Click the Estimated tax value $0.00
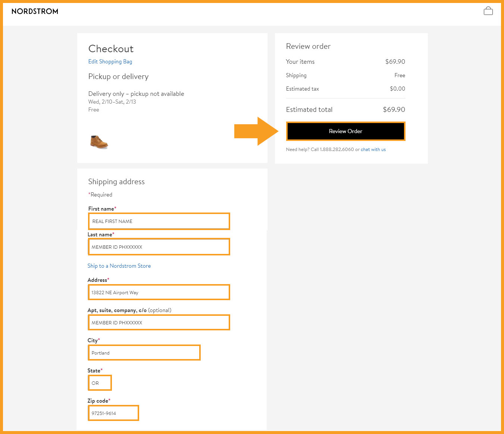This screenshot has height=434, width=504. tap(397, 89)
